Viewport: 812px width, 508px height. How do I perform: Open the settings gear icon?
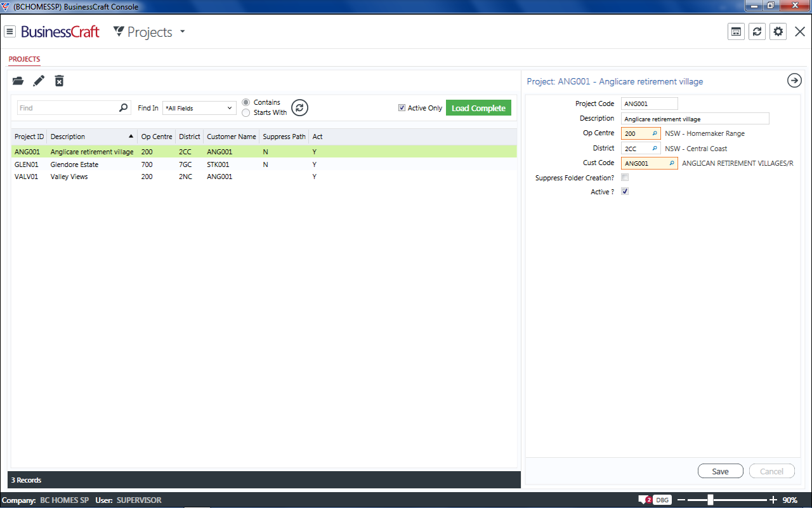(778, 32)
